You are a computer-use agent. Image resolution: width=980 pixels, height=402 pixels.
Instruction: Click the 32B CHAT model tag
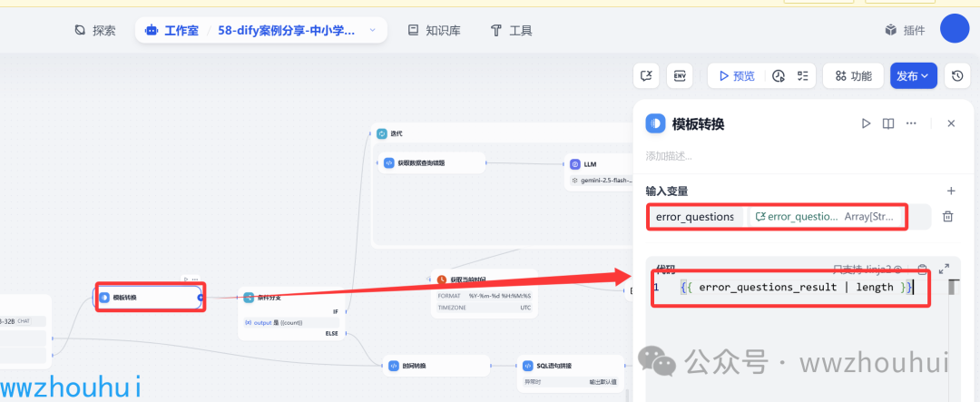[23, 321]
